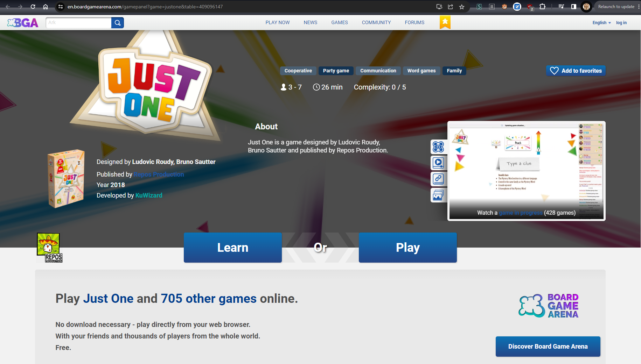The image size is (641, 364).
Task: Open the image gallery side icon
Action: pos(438,195)
